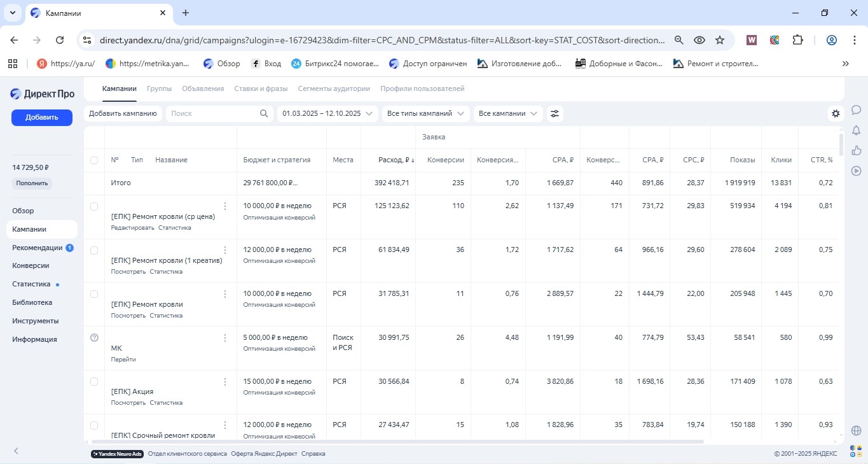Click the Пополнить balance button
868x464 pixels.
tap(32, 183)
